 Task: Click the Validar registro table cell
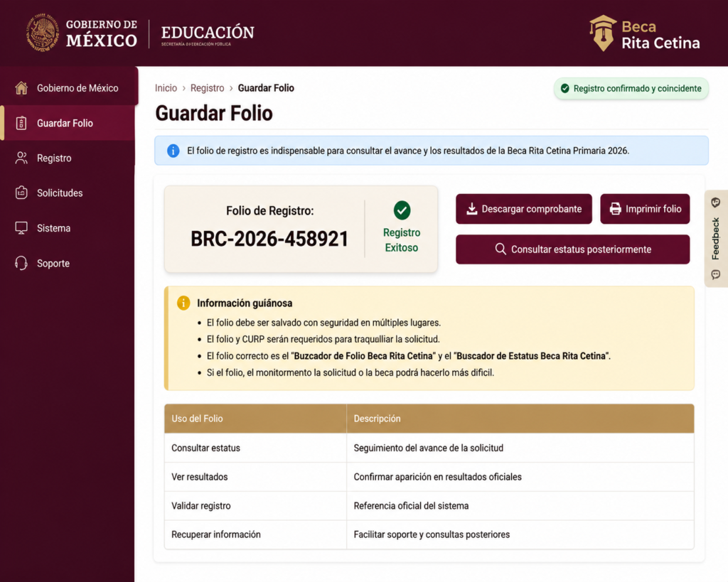(255, 506)
